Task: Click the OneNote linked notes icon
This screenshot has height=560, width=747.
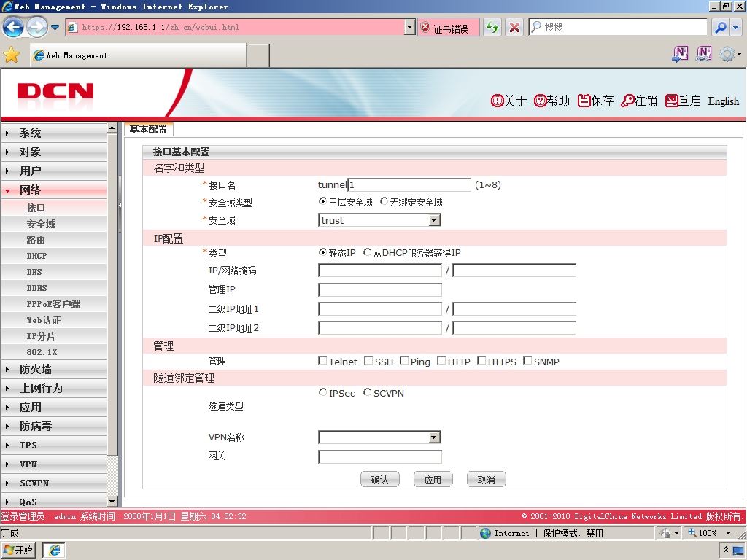Action: click(x=704, y=54)
